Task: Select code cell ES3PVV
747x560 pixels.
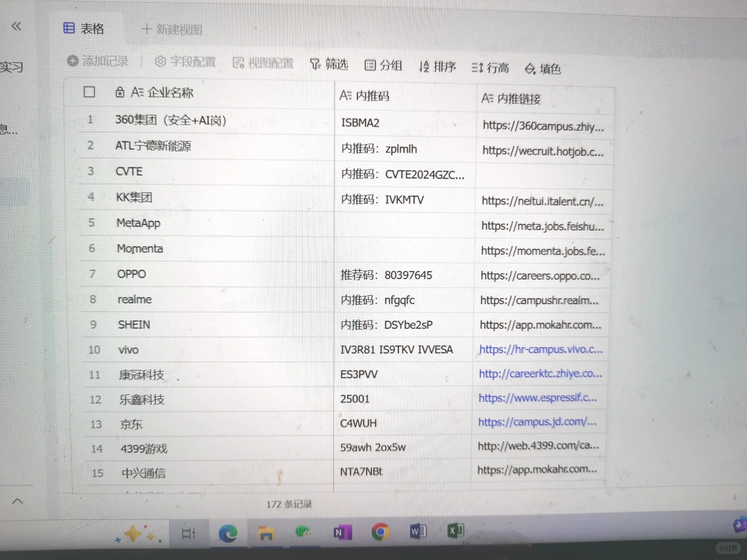Action: click(x=359, y=374)
